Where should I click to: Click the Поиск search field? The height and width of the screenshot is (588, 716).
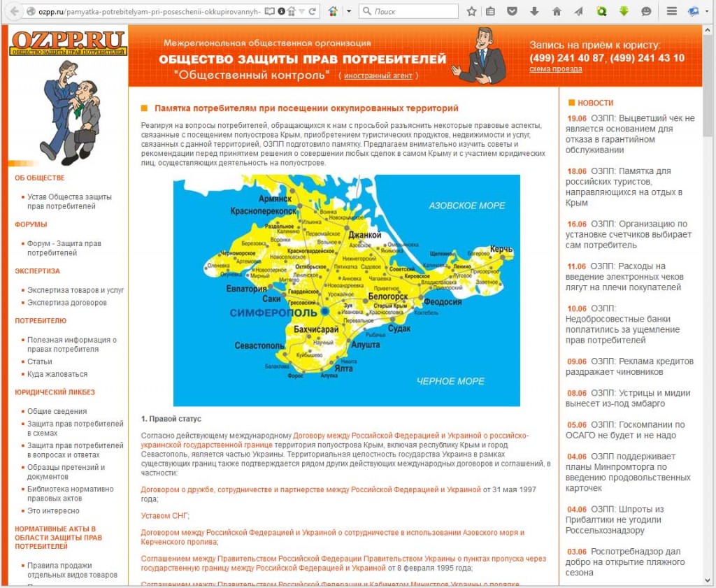point(413,11)
